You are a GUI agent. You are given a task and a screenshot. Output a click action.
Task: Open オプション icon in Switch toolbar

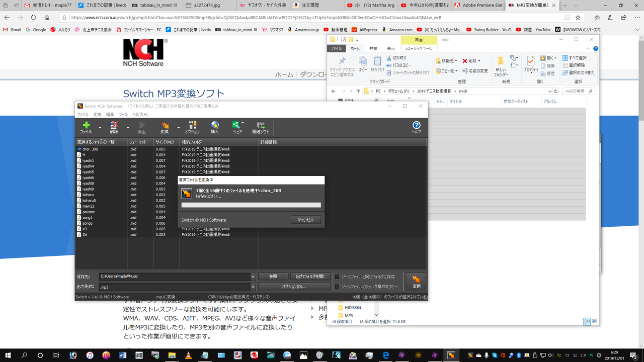click(192, 127)
